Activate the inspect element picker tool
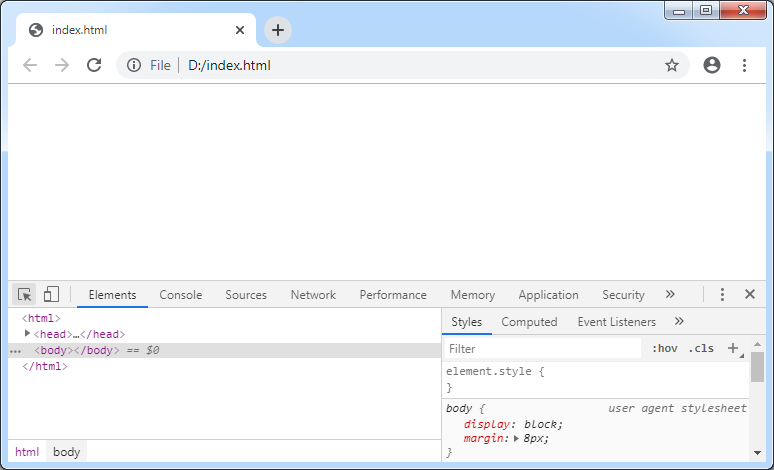Screen dimensions: 774x470 coord(25,295)
